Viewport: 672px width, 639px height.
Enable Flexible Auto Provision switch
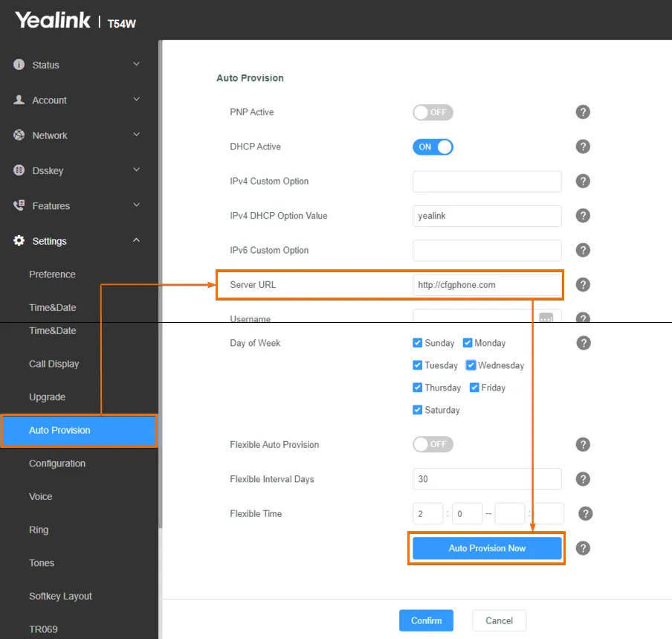[x=433, y=444]
